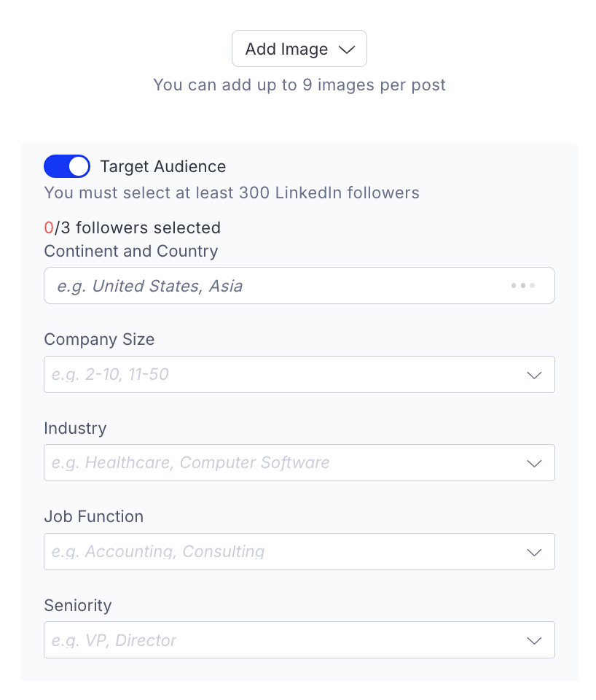The height and width of the screenshot is (700, 596).
Task: Click the Job Function label
Action: click(x=93, y=517)
